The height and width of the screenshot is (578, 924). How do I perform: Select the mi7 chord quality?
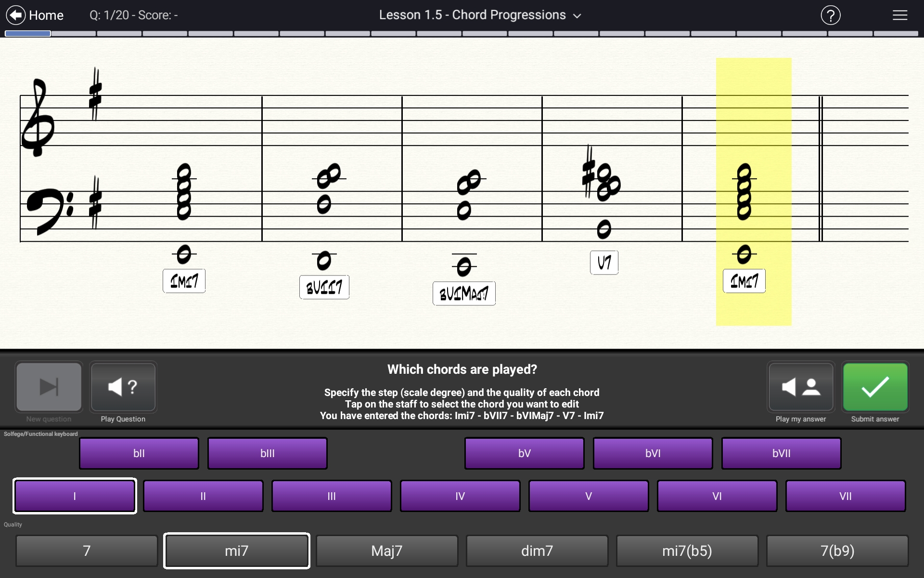(x=236, y=551)
